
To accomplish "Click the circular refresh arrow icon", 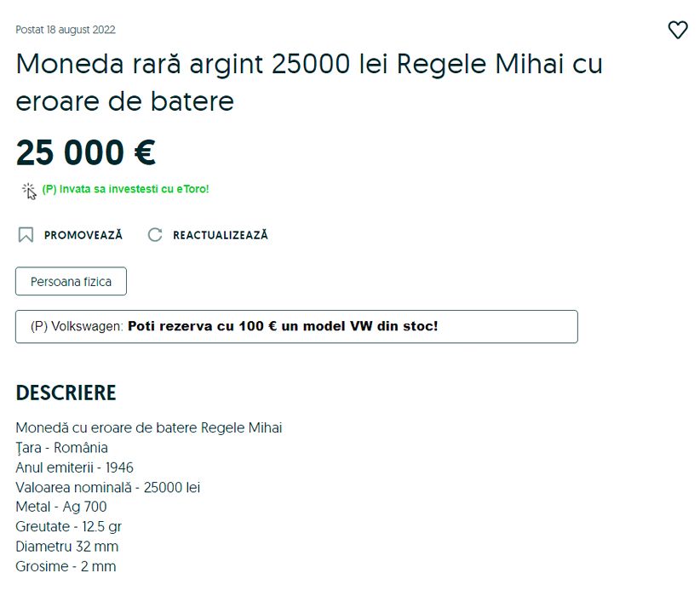I will coord(155,235).
